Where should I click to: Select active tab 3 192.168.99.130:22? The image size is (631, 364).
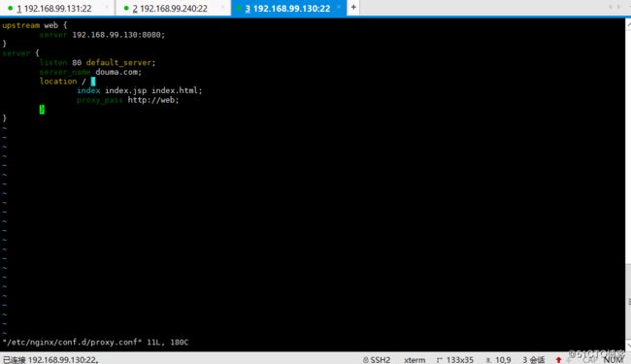(287, 8)
